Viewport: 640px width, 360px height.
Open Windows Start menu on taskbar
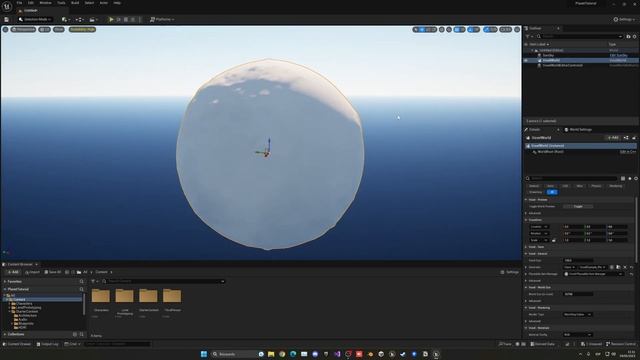pos(204,354)
